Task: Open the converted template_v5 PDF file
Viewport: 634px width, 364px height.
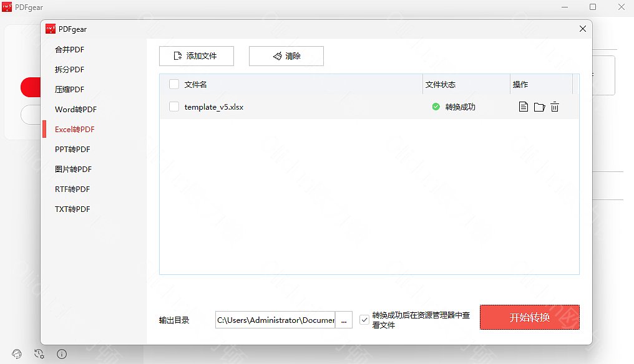Action: point(523,107)
